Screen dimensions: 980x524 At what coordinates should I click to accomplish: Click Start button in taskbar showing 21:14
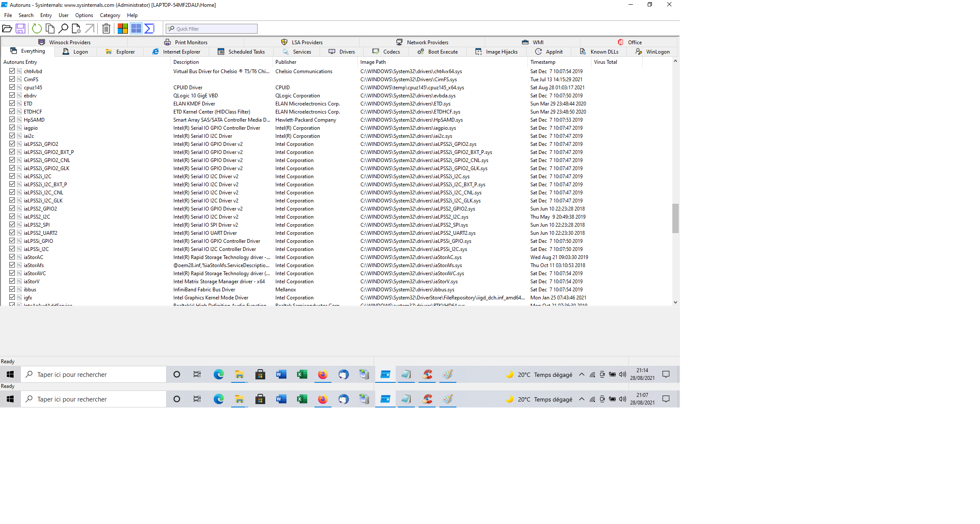(10, 374)
